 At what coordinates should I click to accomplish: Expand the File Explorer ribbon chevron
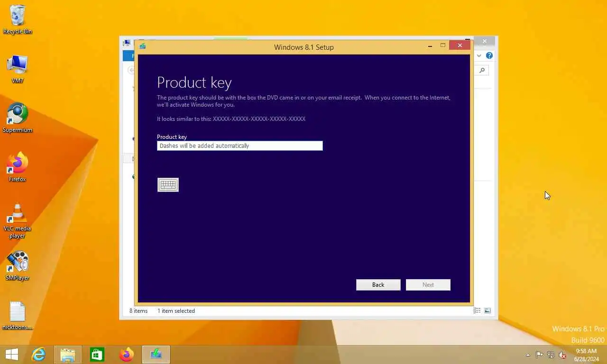[479, 55]
